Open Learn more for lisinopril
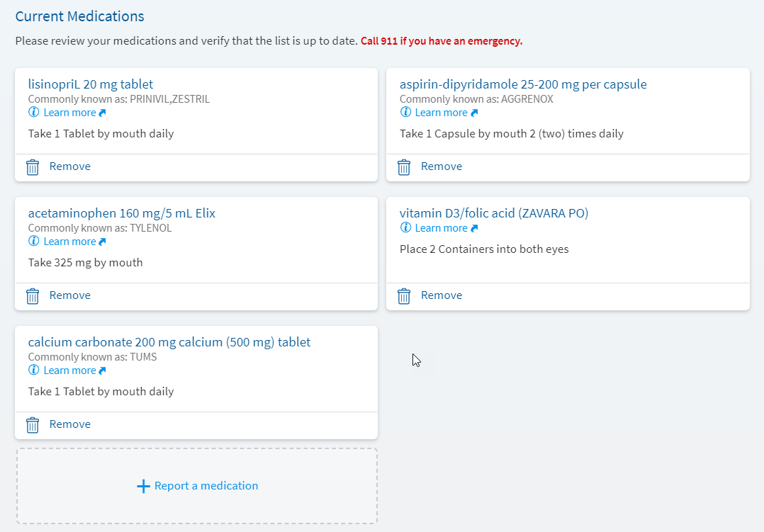The image size is (764, 532). click(x=69, y=113)
